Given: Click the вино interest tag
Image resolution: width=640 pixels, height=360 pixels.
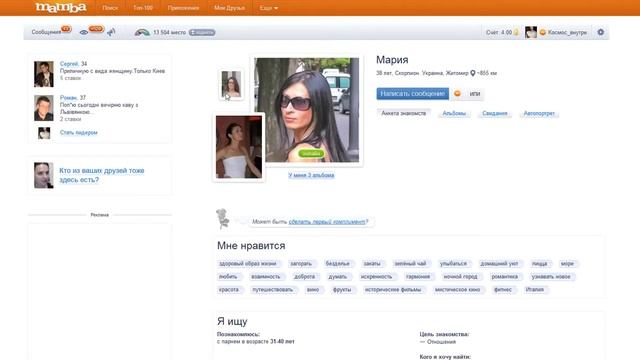Looking at the screenshot, I should [313, 290].
